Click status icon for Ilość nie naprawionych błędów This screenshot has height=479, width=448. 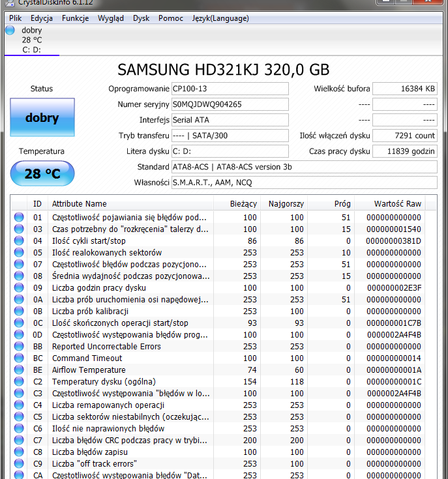[19, 428]
